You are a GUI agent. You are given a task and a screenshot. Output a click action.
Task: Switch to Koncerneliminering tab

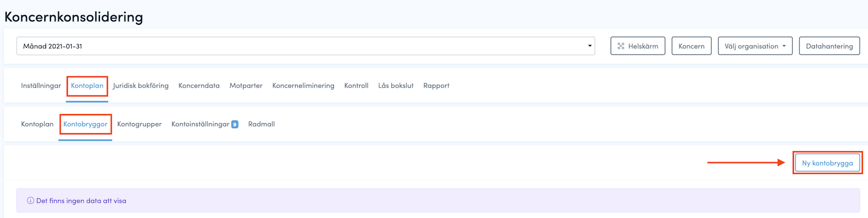coord(303,86)
